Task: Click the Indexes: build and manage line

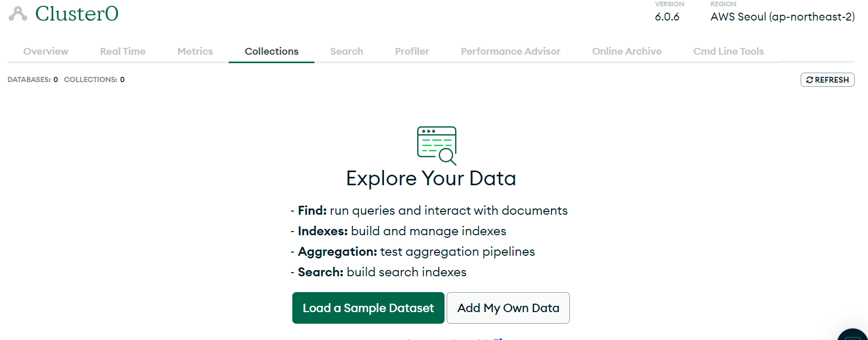Action: [398, 231]
